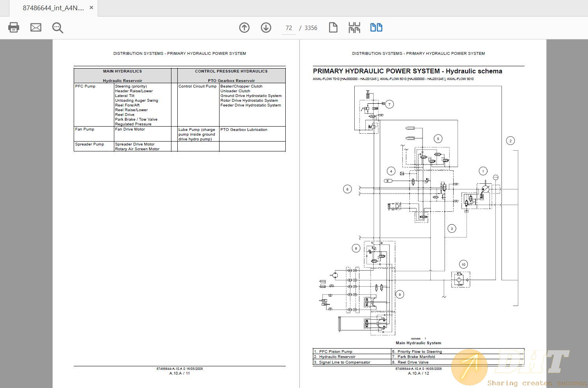Switch to single page view
This screenshot has height=388, width=588.
tap(333, 28)
